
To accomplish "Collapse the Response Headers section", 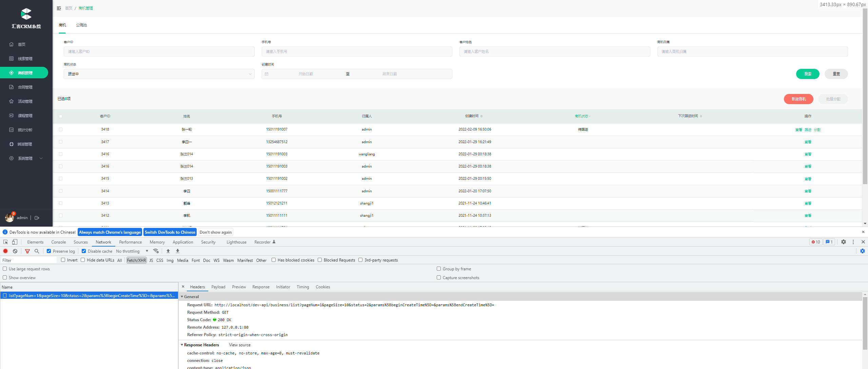I will [182, 345].
